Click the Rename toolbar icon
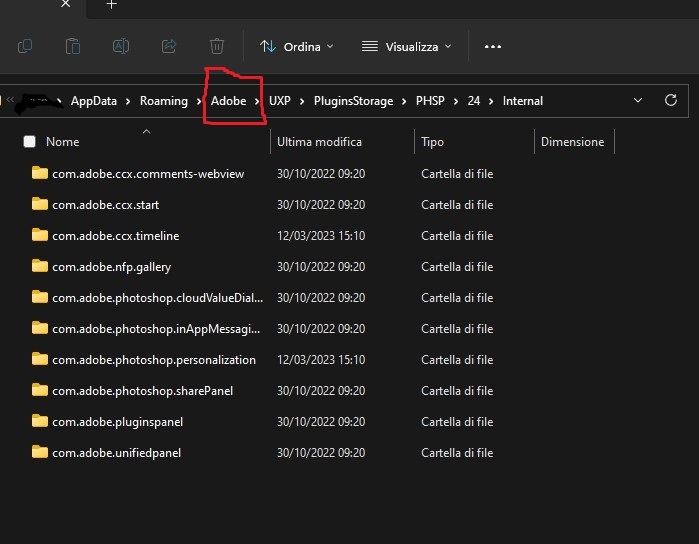Screen dimensions: 699x544 [x=121, y=46]
